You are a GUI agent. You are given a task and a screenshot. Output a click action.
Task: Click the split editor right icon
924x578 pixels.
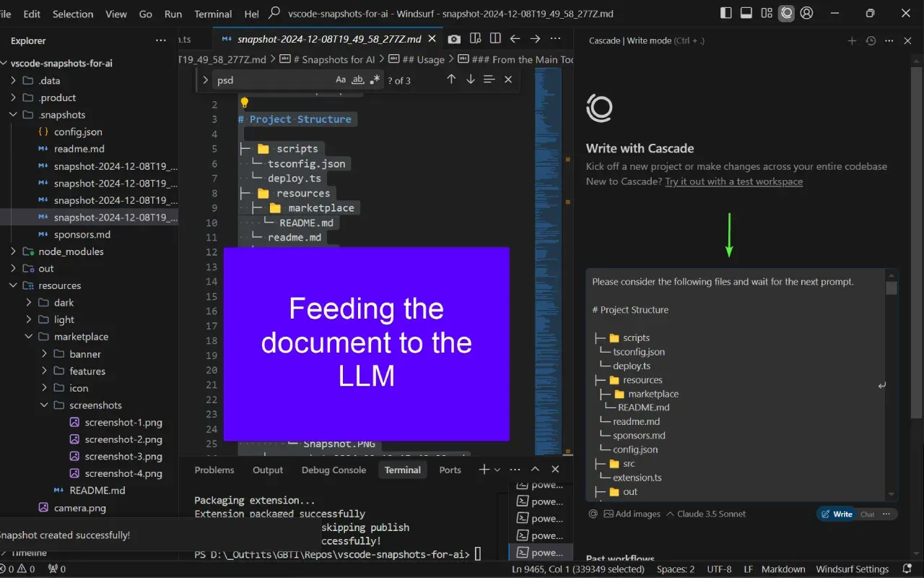point(495,39)
